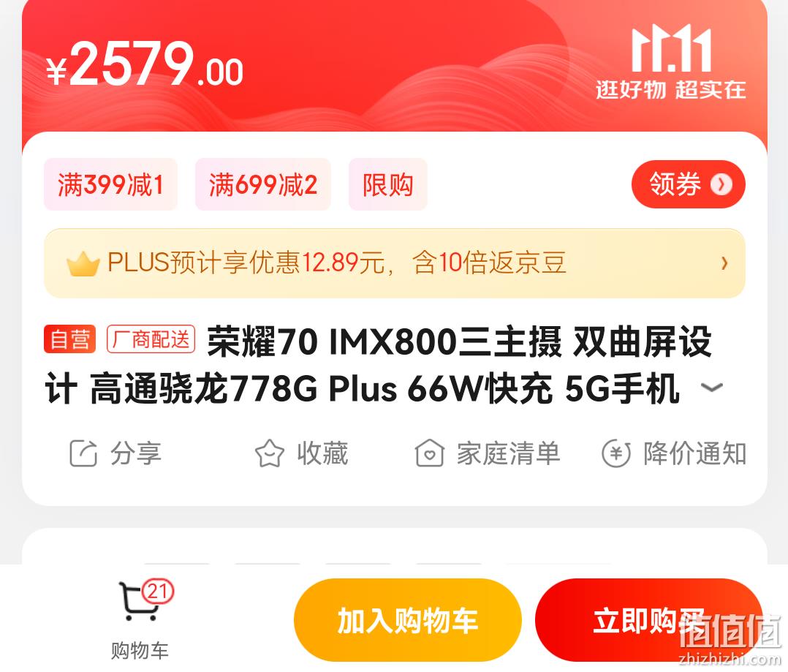Tap the PLUS crown icon
This screenshot has height=672, width=788.
pos(83,263)
